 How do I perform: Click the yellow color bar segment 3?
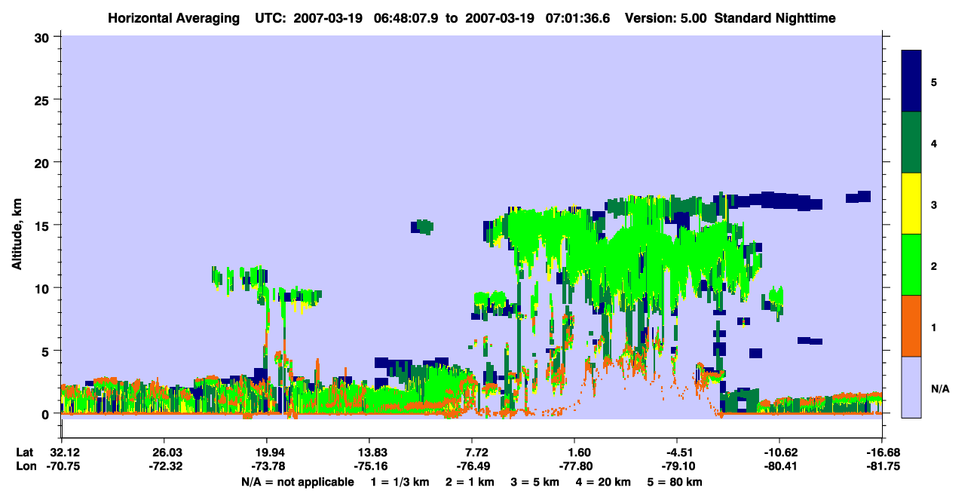click(x=911, y=204)
